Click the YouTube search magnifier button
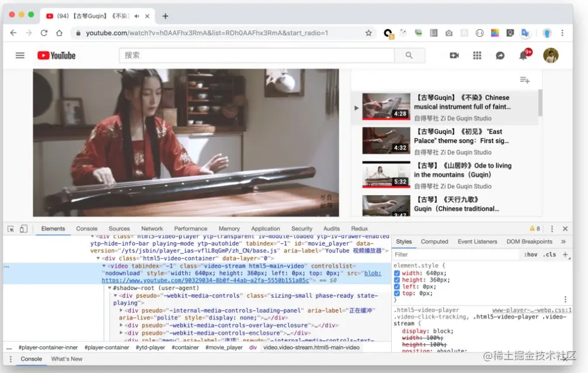 click(x=409, y=56)
